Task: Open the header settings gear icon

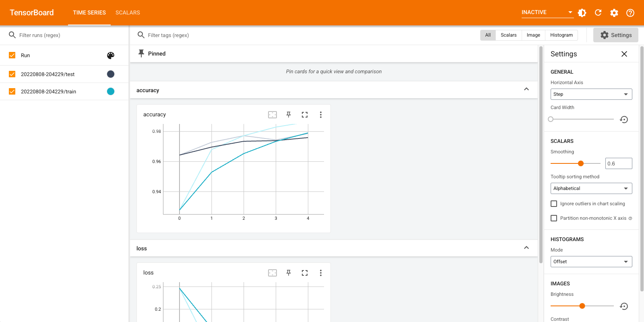Action: [x=614, y=13]
